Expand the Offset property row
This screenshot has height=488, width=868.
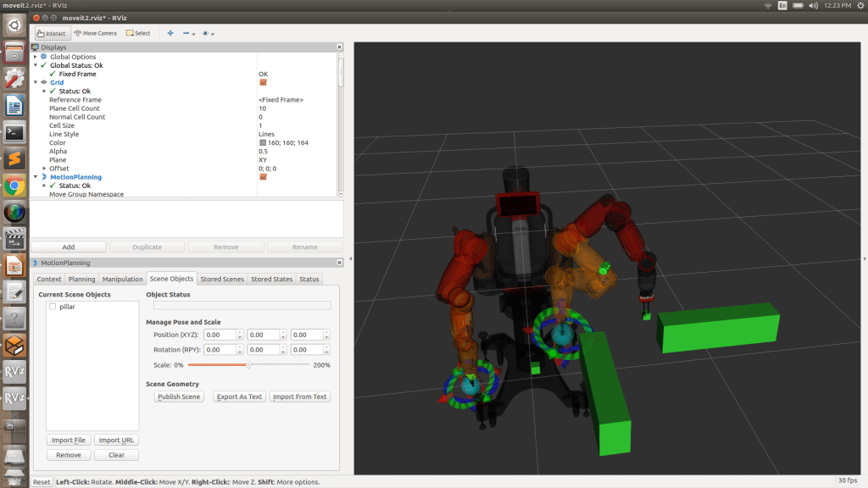[44, 169]
